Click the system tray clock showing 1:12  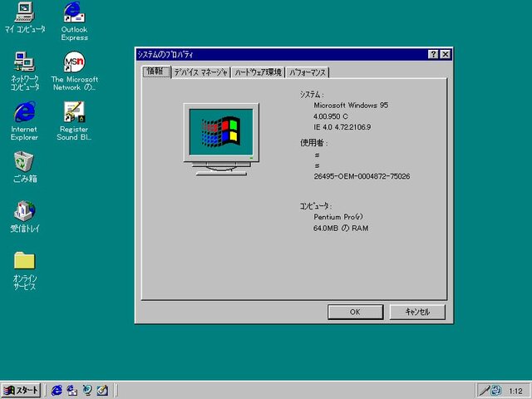click(515, 392)
